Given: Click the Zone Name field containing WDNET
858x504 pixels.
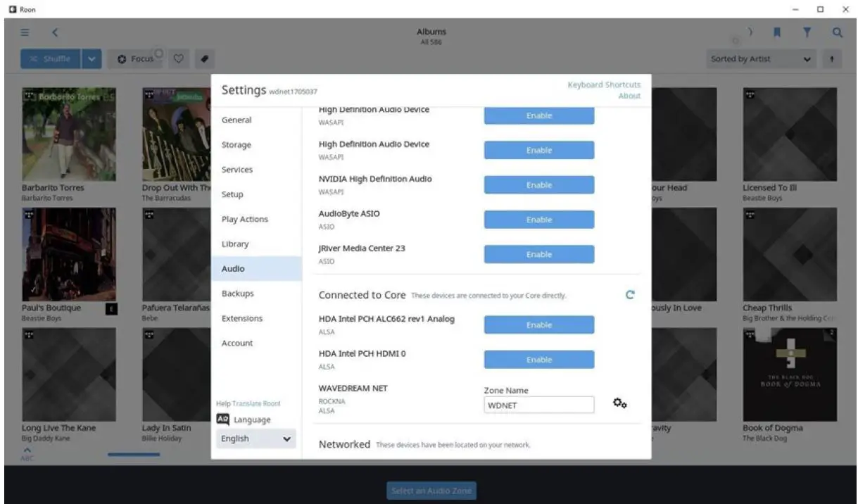Looking at the screenshot, I should click(x=539, y=405).
